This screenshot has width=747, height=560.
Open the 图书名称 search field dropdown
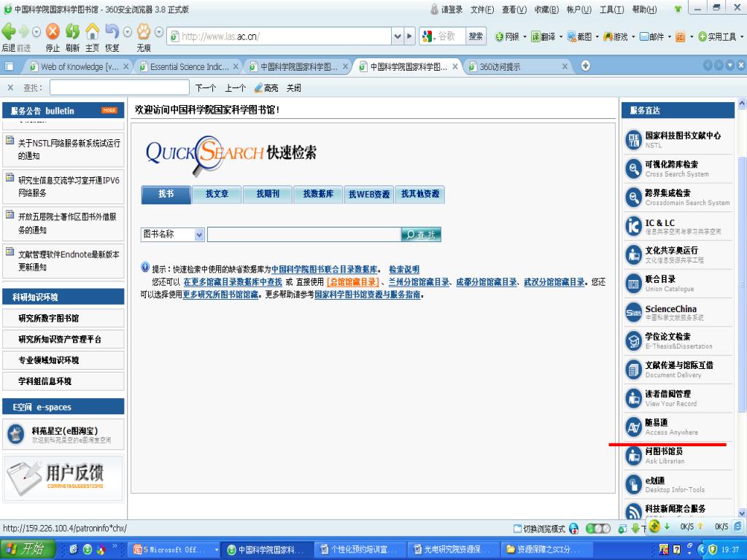pyautogui.click(x=199, y=234)
